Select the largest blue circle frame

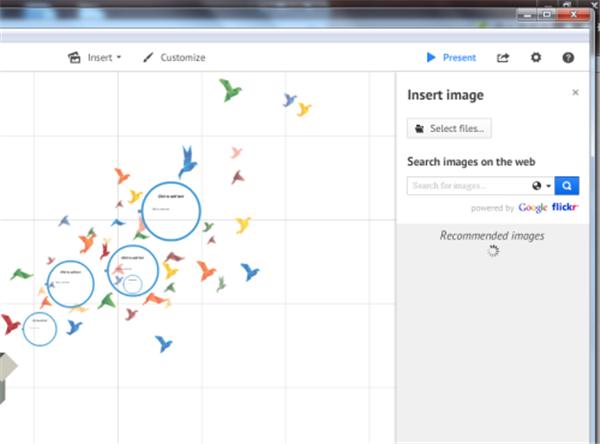click(171, 211)
